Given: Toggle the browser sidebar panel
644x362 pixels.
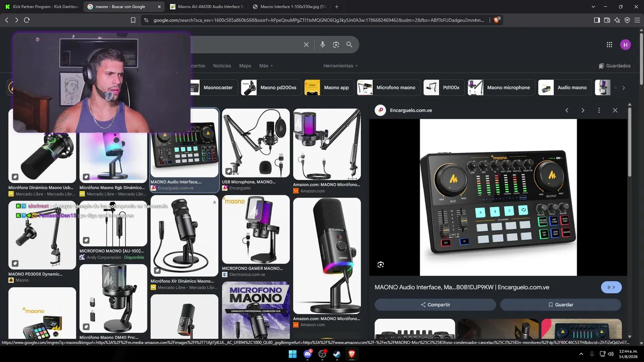Looking at the screenshot, I should pyautogui.click(x=597, y=20).
